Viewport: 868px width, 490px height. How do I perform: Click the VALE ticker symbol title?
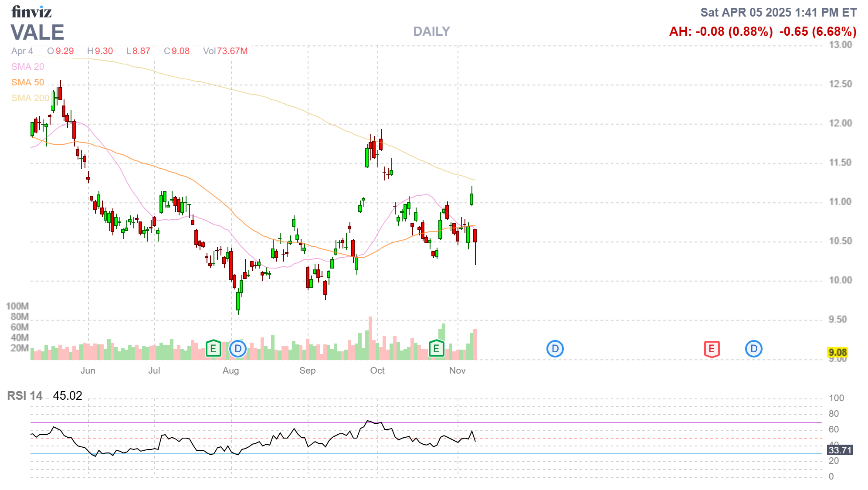point(37,33)
